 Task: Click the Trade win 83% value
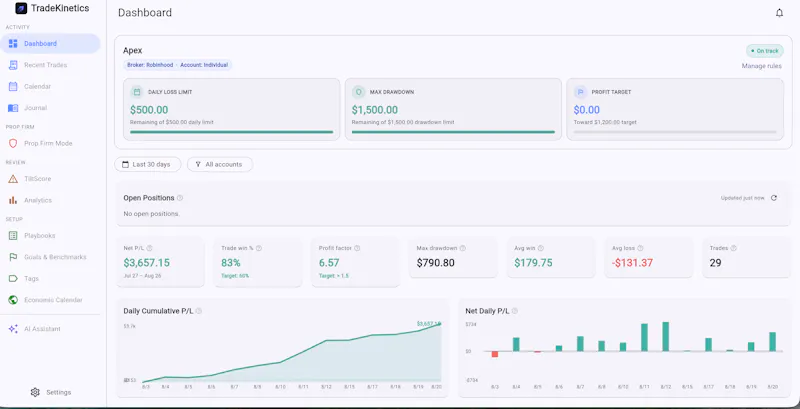(x=231, y=263)
